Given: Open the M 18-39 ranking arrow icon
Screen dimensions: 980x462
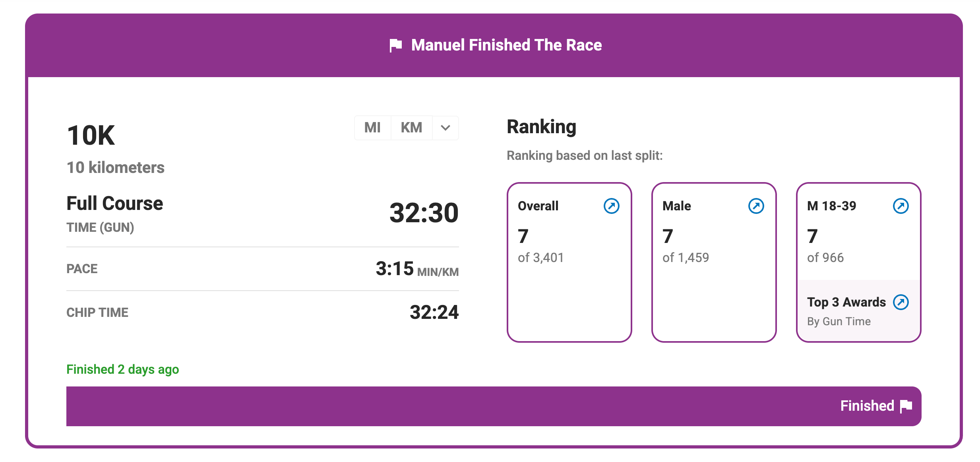Looking at the screenshot, I should pos(901,206).
